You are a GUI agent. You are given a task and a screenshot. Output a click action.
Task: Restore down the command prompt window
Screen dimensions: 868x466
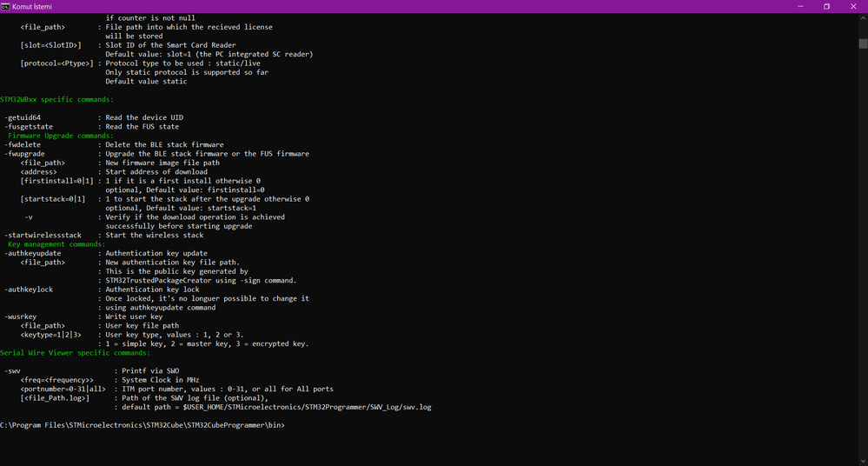(826, 7)
